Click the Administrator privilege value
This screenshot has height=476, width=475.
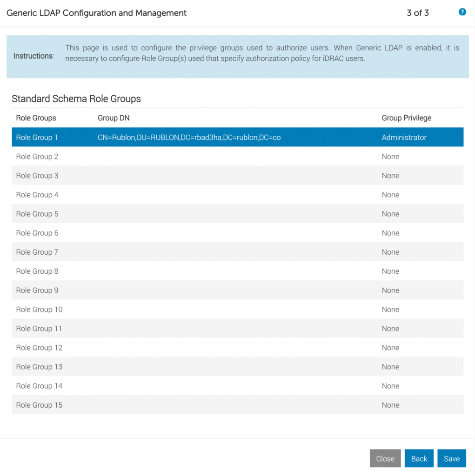tap(403, 137)
